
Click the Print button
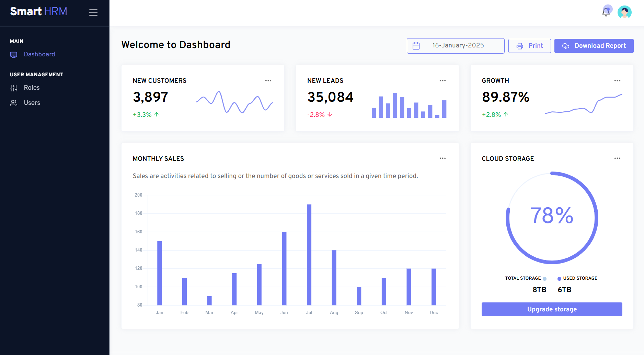click(x=529, y=46)
